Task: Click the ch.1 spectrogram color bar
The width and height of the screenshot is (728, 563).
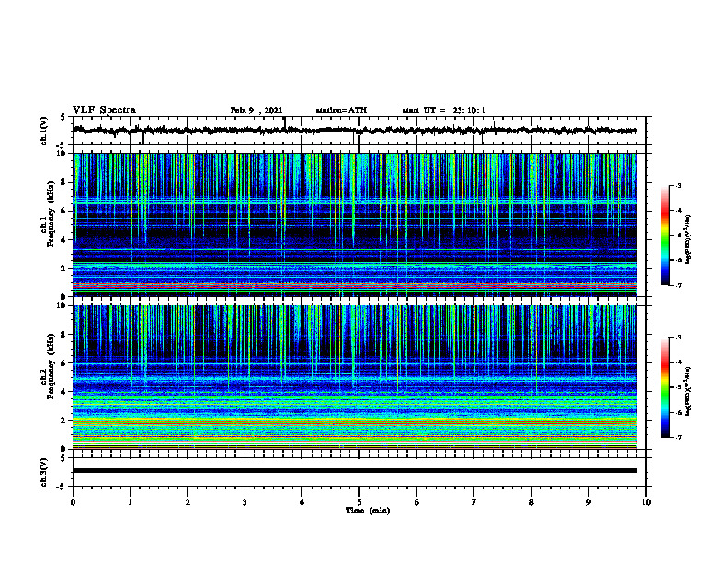Action: [665, 236]
